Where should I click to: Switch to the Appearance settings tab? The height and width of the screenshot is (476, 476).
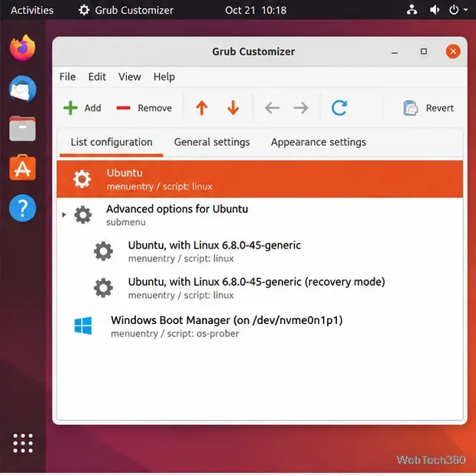coord(319,142)
